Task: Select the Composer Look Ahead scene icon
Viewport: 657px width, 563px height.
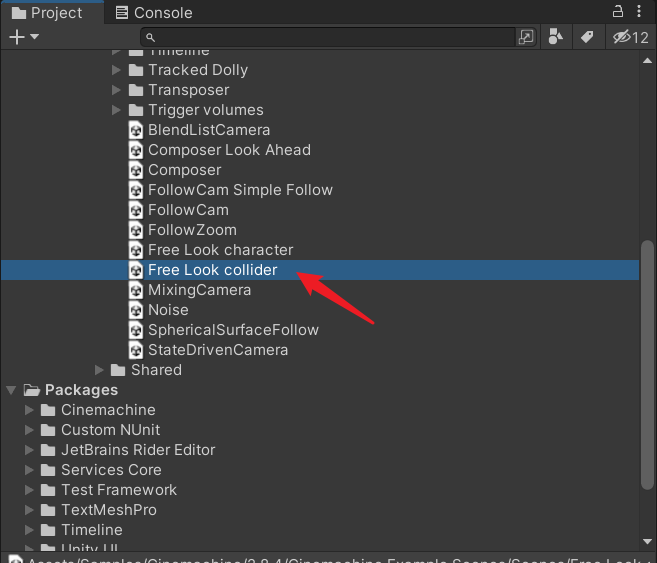Action: [x=136, y=150]
